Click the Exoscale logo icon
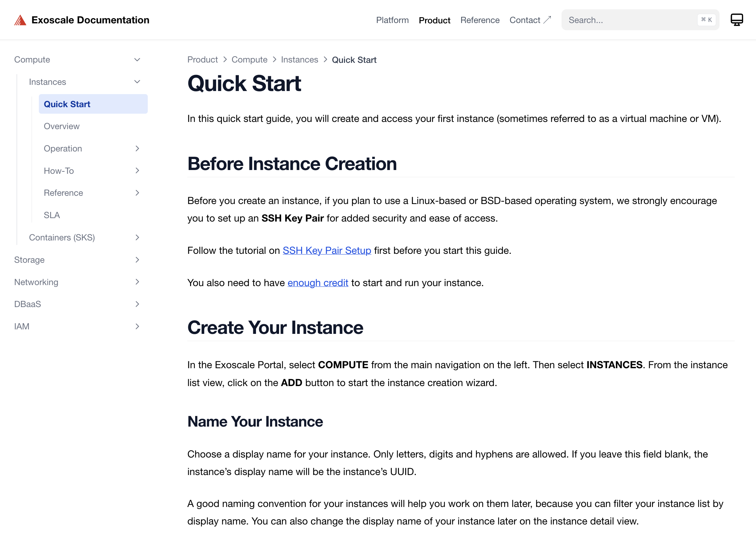 20,20
